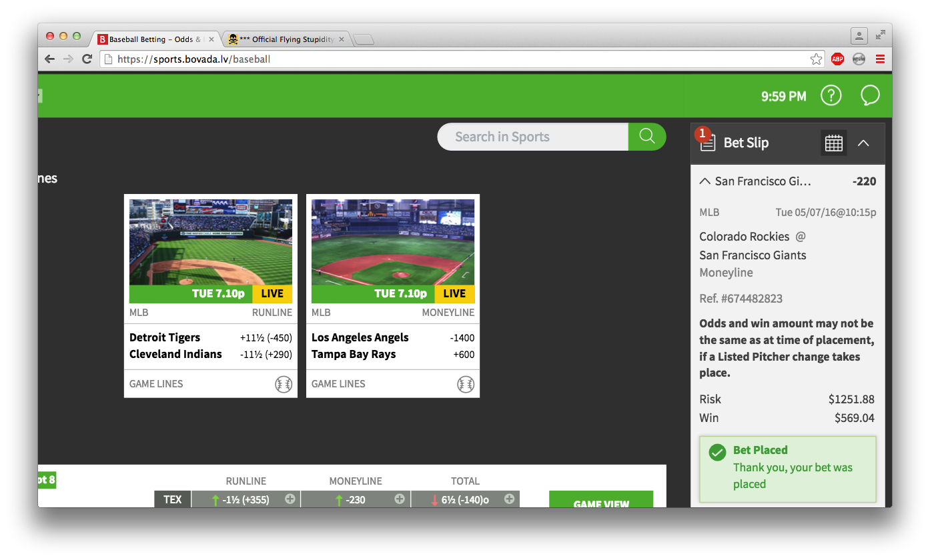Click the Bet Placed confirmation message
Image resolution: width=930 pixels, height=560 pixels.
coord(788,469)
